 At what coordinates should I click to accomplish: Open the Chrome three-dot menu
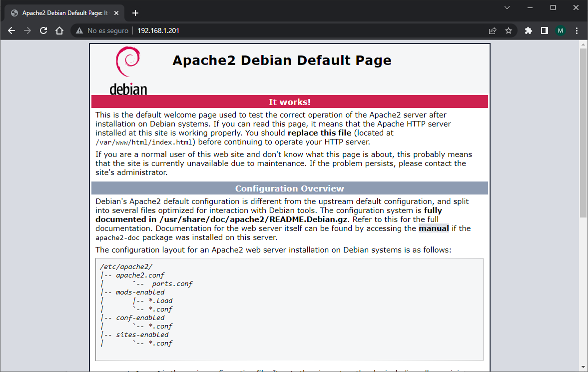point(577,31)
